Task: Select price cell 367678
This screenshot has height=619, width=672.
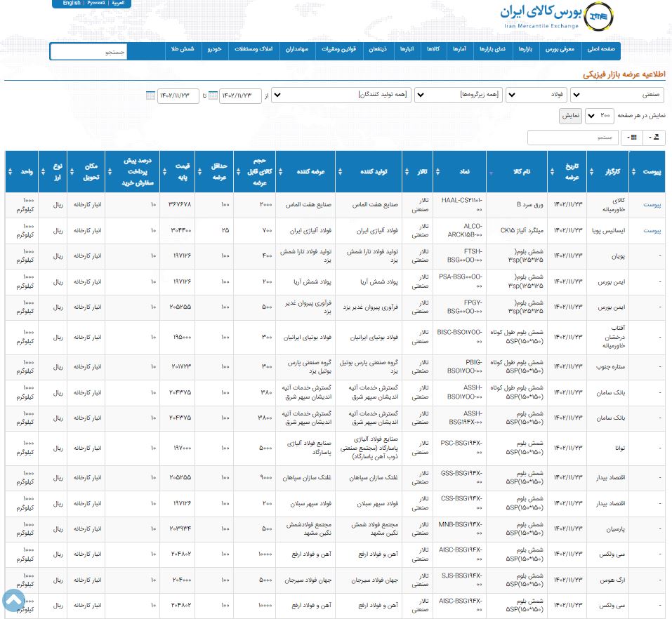Action: pos(178,205)
